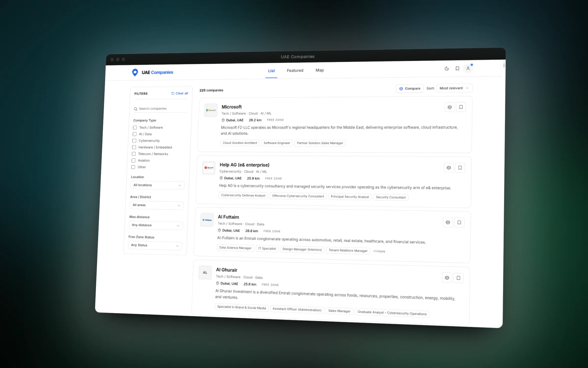Viewport: 588px width, 368px height.
Task: Click the Assistant Officer (Administration) tag
Action: (297, 309)
